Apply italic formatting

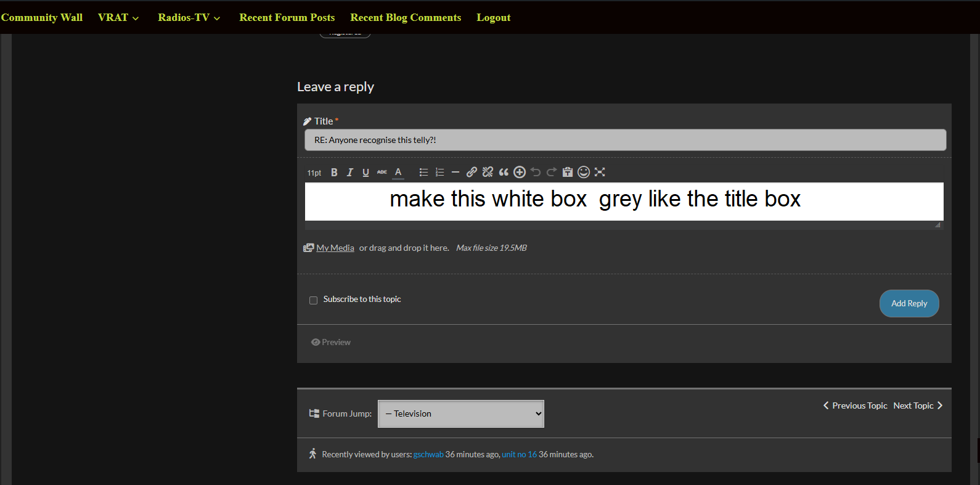[x=349, y=173]
